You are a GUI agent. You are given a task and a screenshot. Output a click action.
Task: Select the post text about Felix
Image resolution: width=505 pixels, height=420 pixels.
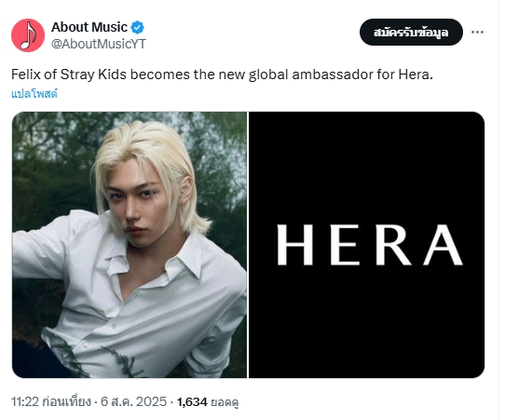pos(223,75)
